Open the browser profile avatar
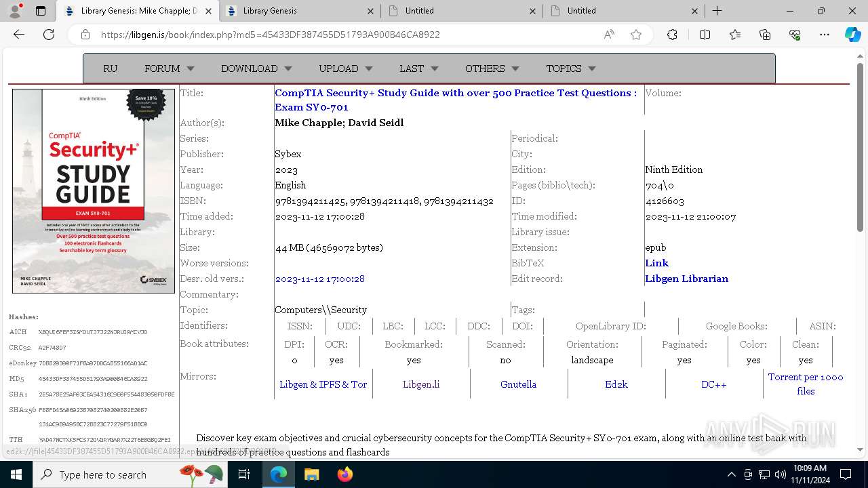 pos(15,11)
